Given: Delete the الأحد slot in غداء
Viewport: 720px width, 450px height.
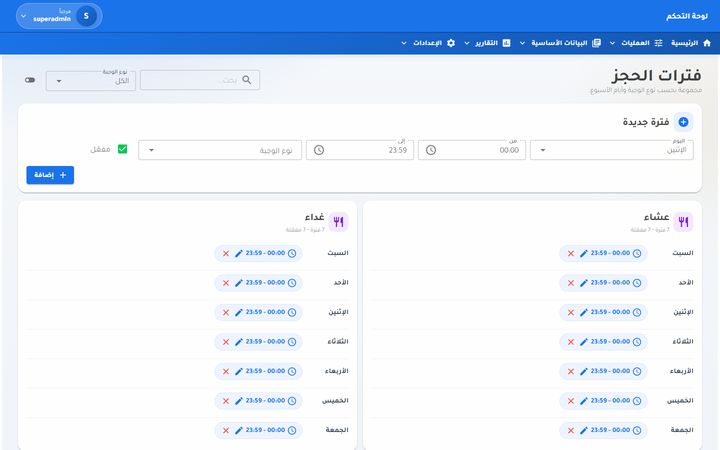Looking at the screenshot, I should click(x=226, y=283).
